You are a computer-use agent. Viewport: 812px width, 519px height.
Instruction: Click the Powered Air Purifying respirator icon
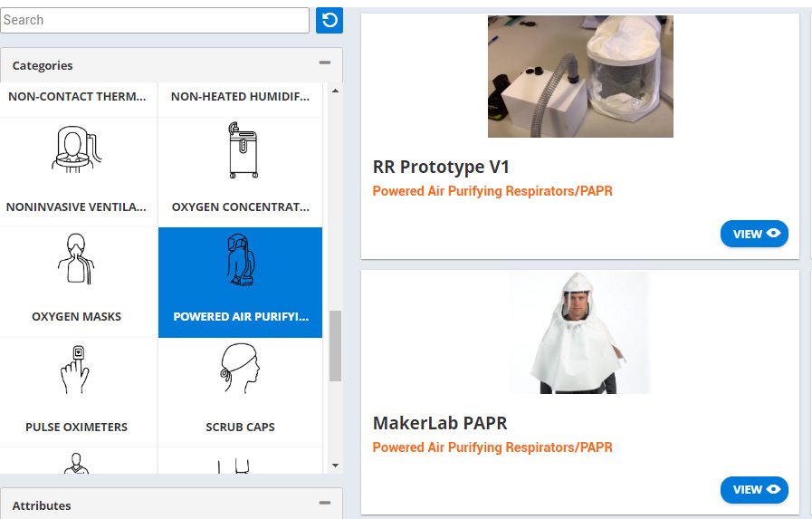click(241, 260)
